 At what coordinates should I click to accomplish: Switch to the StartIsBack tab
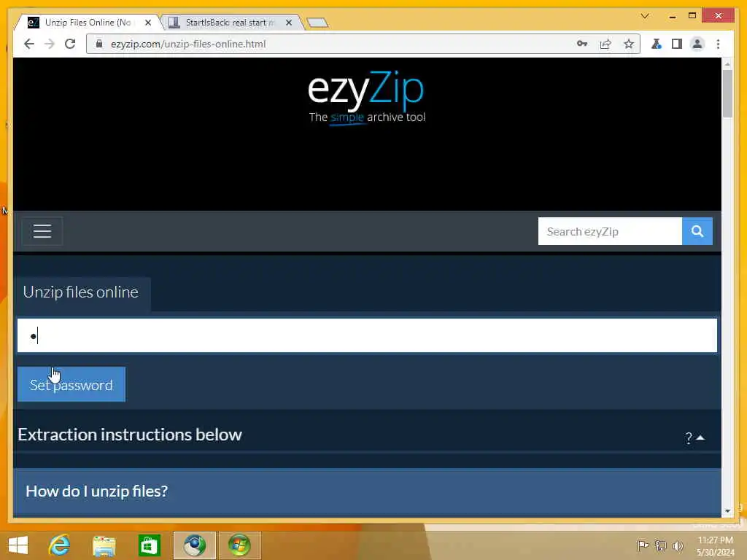click(x=231, y=23)
